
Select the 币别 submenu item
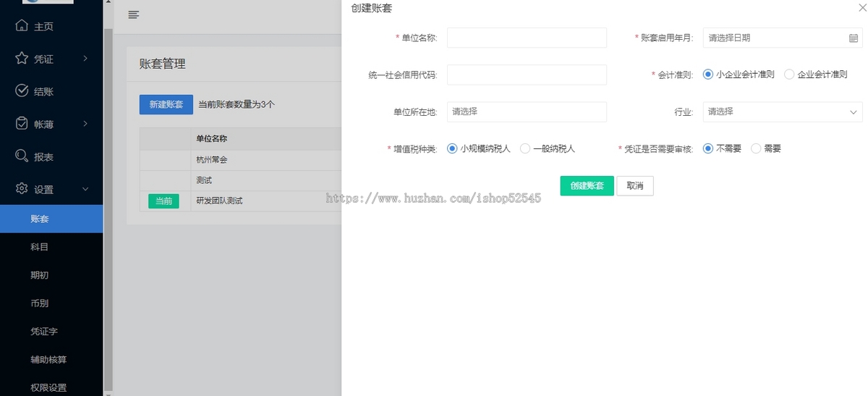tap(51, 303)
